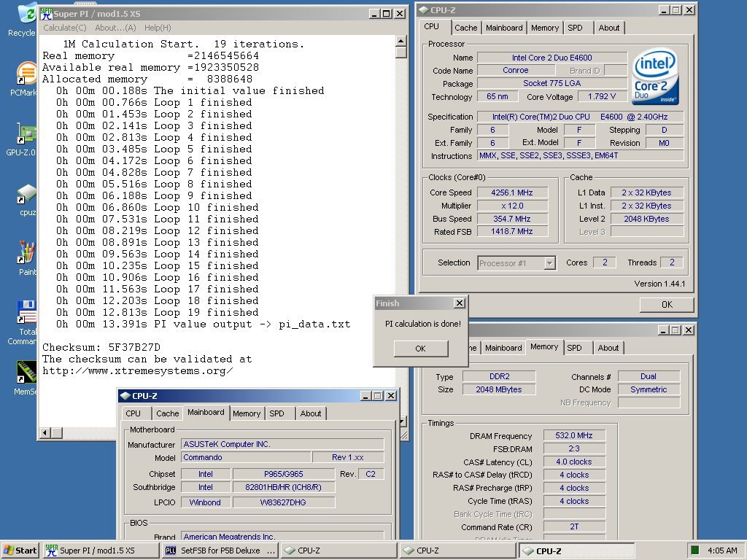Viewport: 747px width, 560px height.
Task: Click OK button in the CPU-Z CPU window
Action: (667, 304)
